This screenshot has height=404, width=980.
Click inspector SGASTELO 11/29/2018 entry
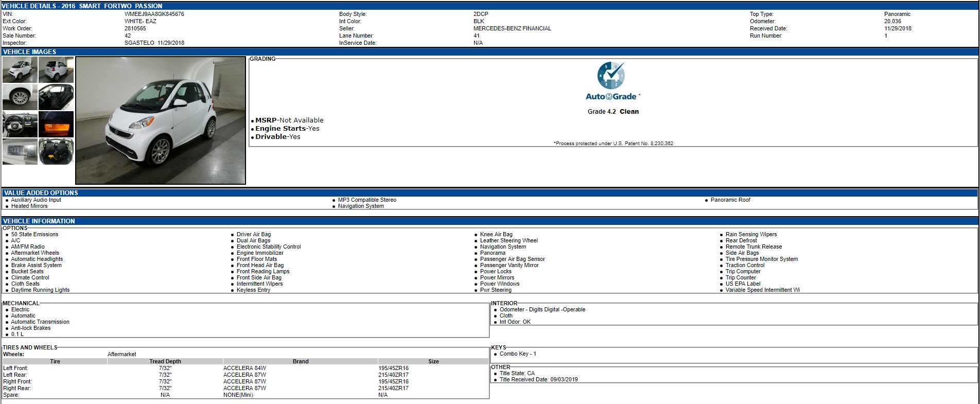154,43
